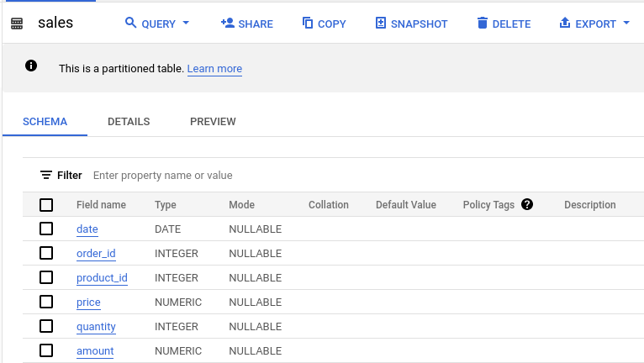Screen dimensions: 644x363
Task: Click the Filter lines icon
Action: pos(46,175)
